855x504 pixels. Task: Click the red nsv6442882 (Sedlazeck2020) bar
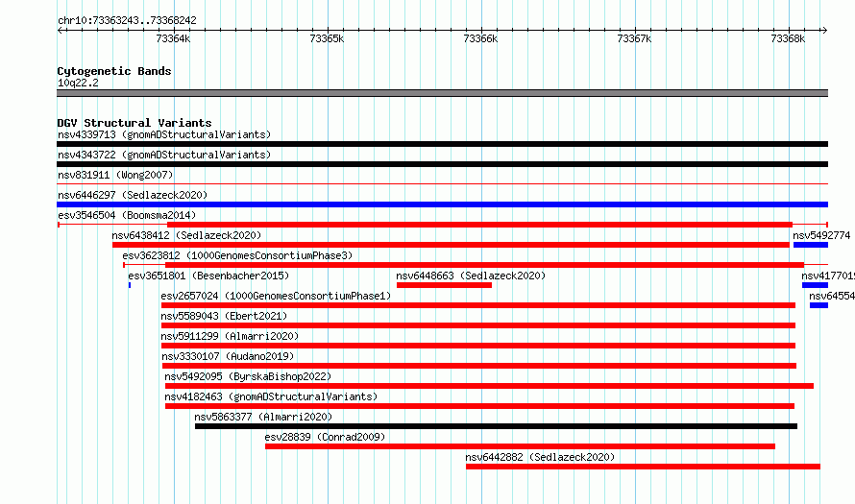[x=643, y=467]
